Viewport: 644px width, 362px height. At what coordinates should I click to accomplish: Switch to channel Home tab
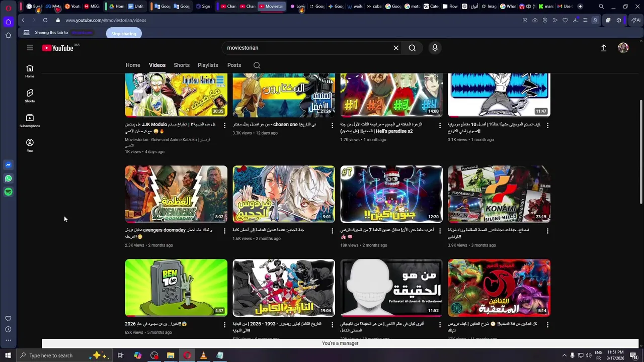133,65
